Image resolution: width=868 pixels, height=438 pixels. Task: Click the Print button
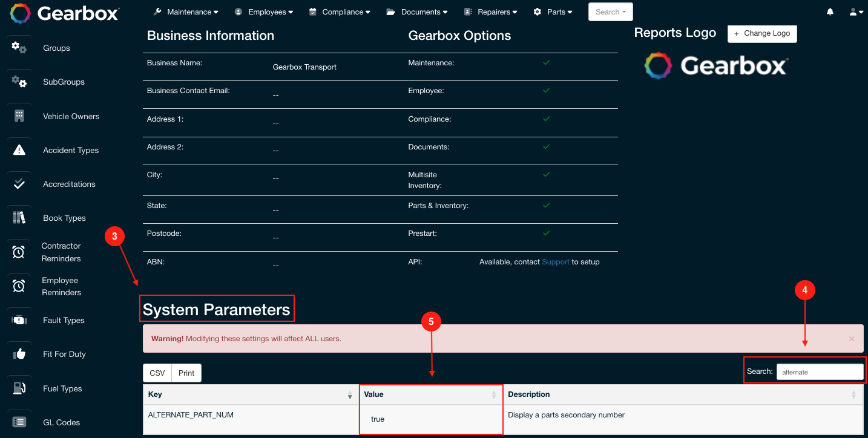click(186, 373)
